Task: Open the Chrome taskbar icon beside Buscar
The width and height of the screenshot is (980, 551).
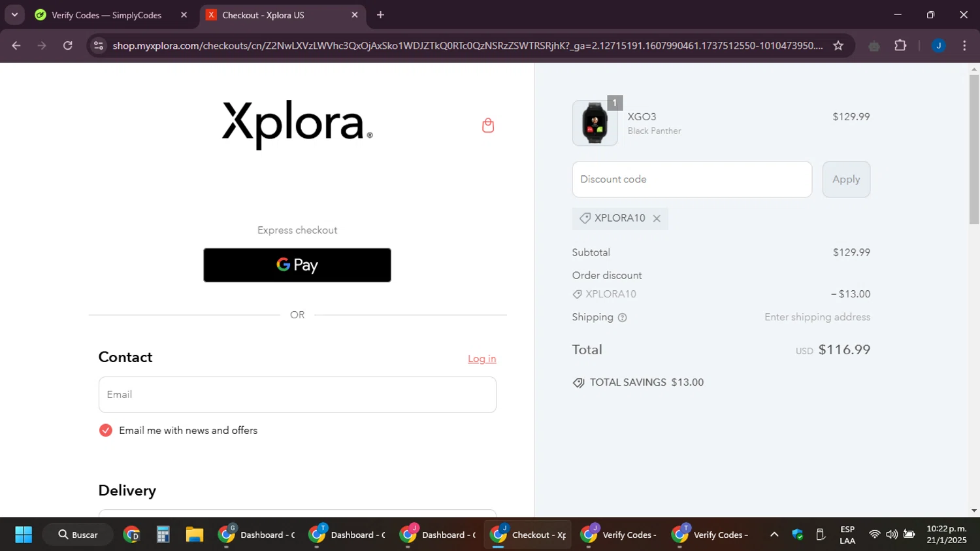Action: [x=132, y=535]
